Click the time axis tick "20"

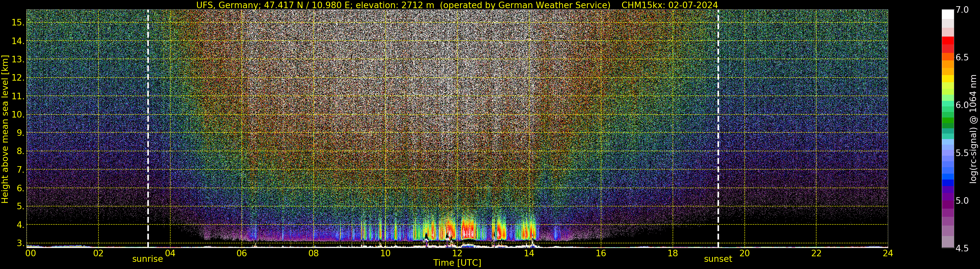point(744,253)
